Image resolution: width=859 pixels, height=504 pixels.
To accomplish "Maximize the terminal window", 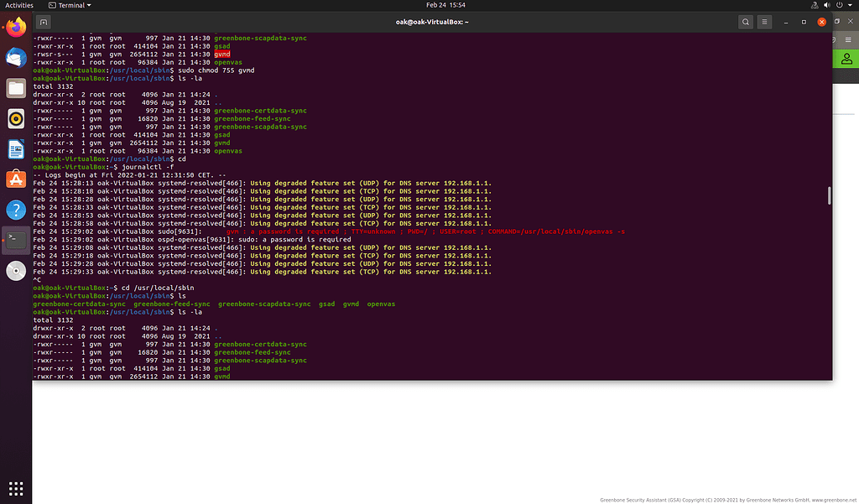I will [804, 22].
